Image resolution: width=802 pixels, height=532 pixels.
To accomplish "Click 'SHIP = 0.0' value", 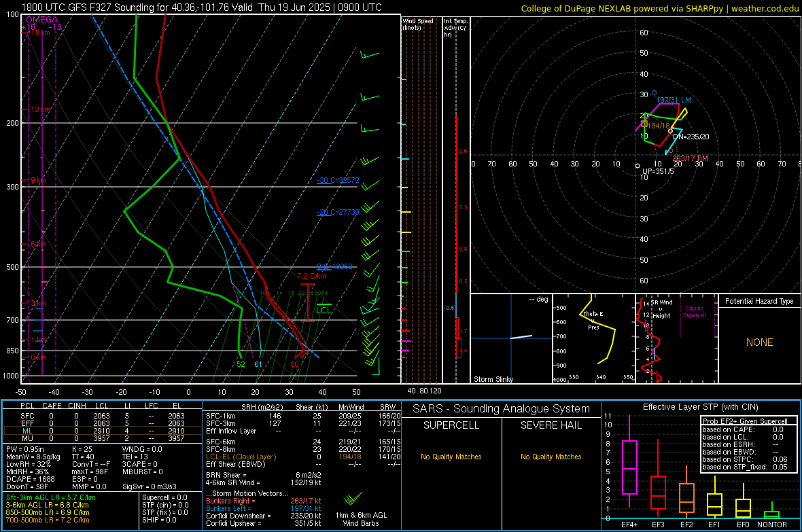I will [x=159, y=520].
